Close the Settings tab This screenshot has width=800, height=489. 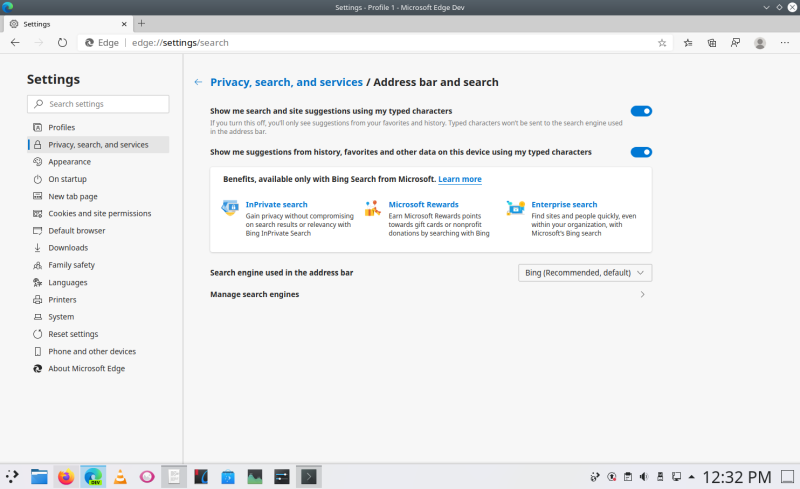coord(124,24)
